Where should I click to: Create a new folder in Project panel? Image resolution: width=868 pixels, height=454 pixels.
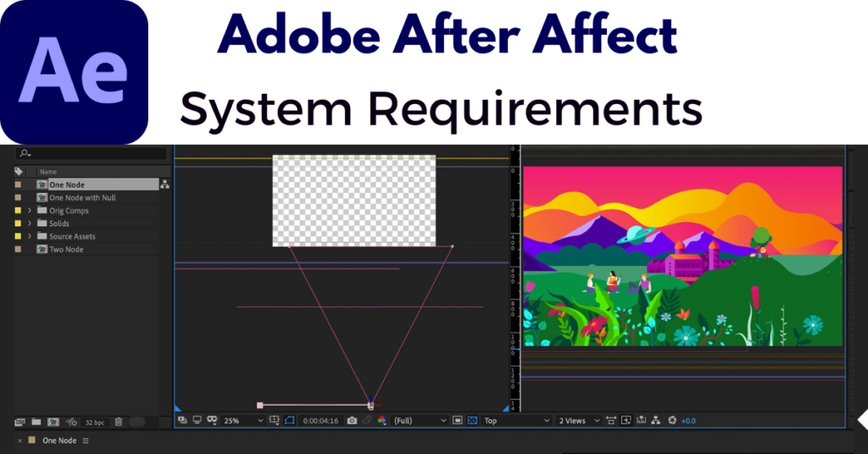click(36, 422)
